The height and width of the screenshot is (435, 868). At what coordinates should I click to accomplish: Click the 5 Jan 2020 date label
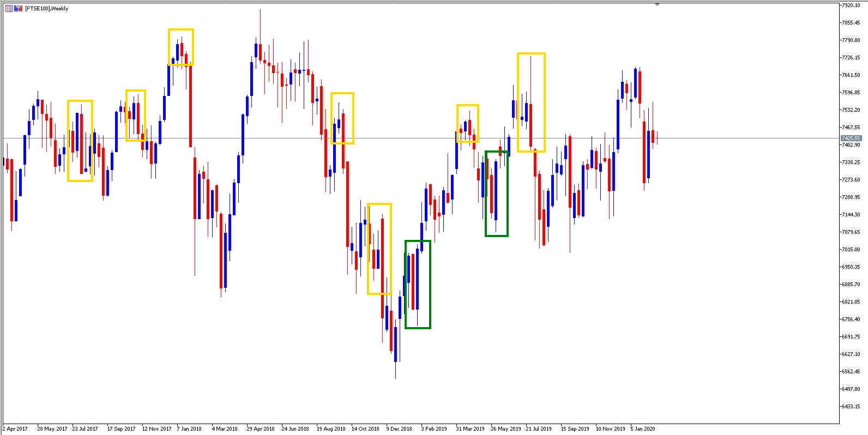(x=644, y=429)
